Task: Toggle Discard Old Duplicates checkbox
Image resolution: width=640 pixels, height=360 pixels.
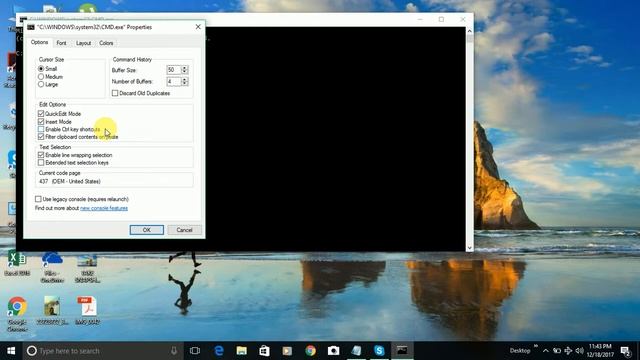Action: pyautogui.click(x=115, y=93)
